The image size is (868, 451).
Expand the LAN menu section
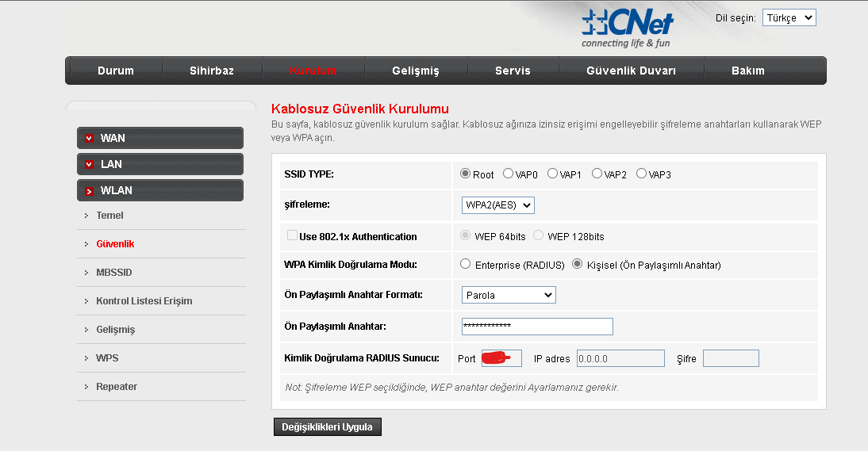(x=160, y=164)
